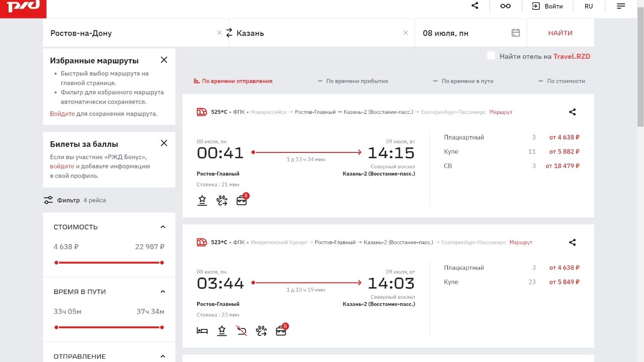
Task: Share train 525*С route
Action: (x=572, y=112)
